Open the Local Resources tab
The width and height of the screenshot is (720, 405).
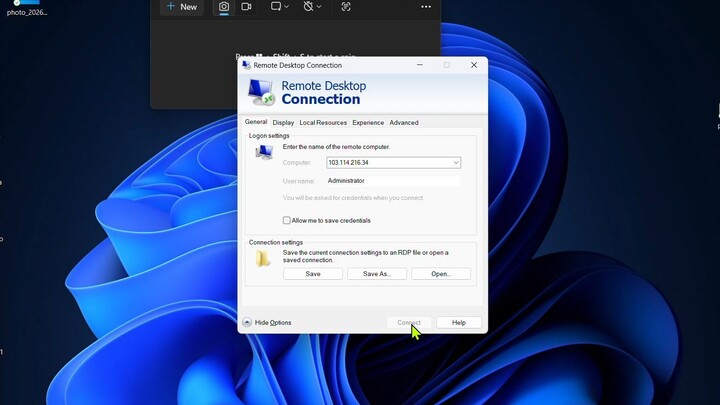tap(323, 123)
